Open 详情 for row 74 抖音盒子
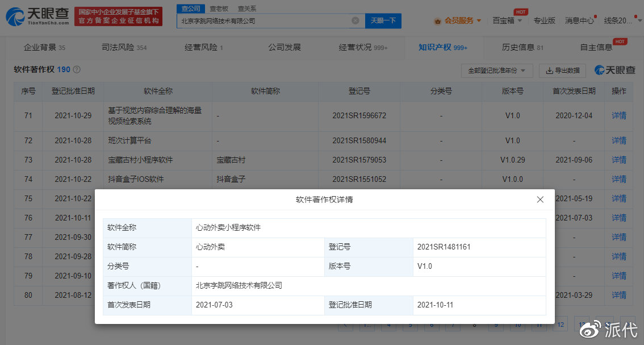The image size is (644, 345). coord(619,179)
